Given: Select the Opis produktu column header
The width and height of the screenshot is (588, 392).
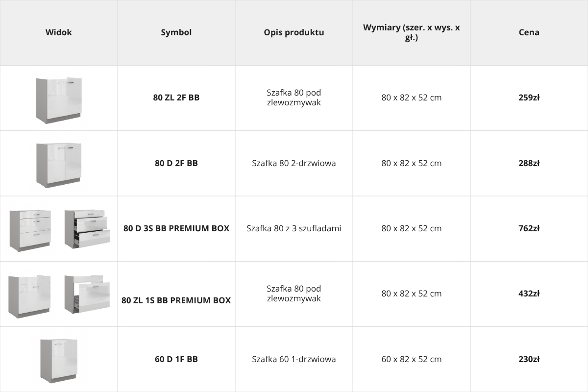Looking at the screenshot, I should click(x=294, y=32).
